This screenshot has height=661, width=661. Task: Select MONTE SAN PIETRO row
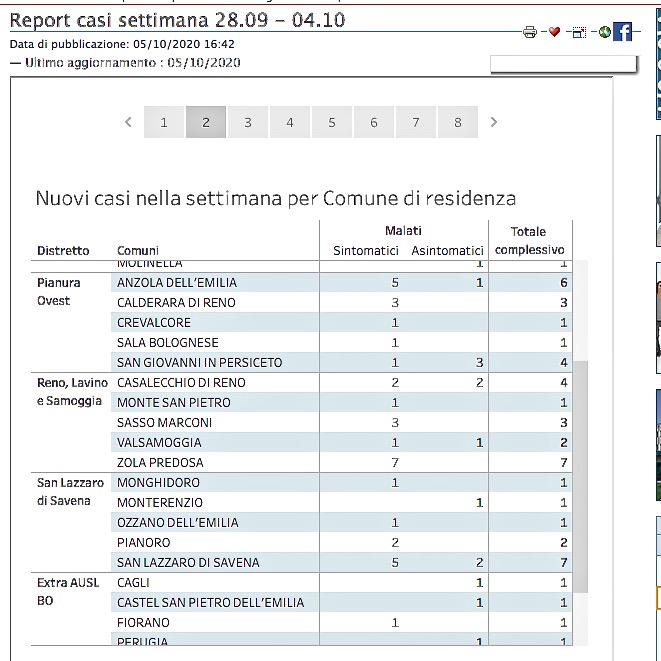click(174, 403)
